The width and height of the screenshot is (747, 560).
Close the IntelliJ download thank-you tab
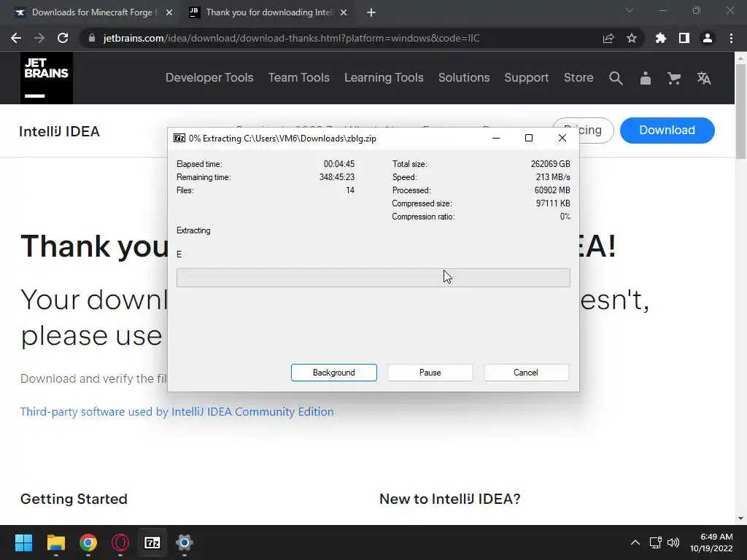pos(344,13)
